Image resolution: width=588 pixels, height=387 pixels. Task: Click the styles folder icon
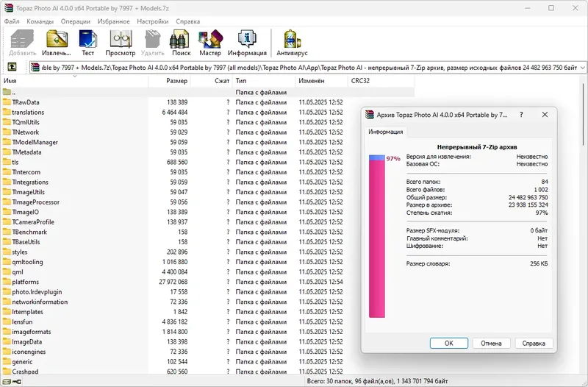coord(7,252)
